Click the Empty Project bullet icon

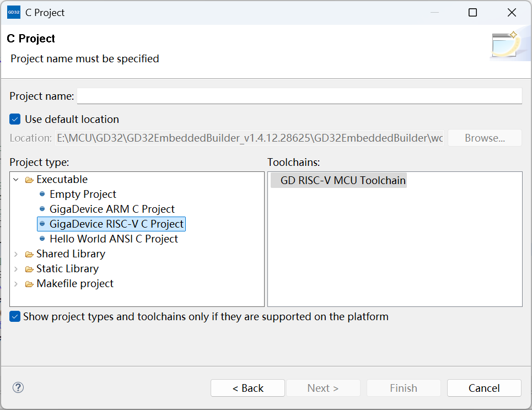coord(42,194)
